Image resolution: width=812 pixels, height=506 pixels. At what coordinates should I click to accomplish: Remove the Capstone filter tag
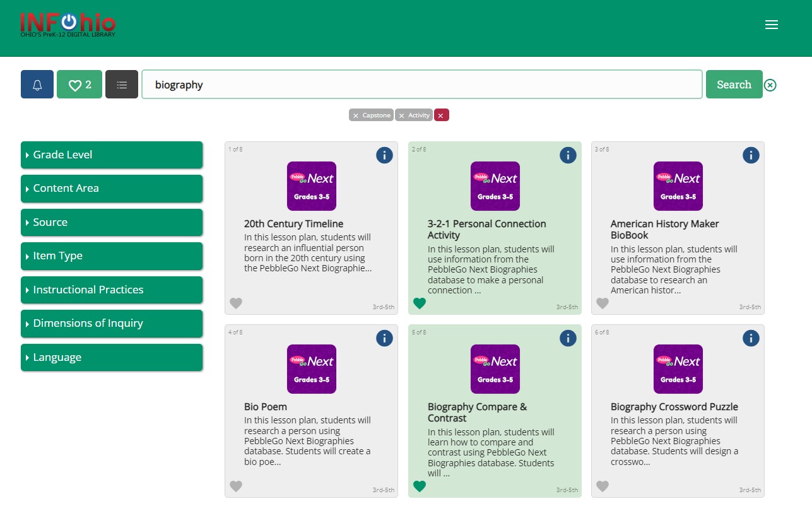point(371,115)
